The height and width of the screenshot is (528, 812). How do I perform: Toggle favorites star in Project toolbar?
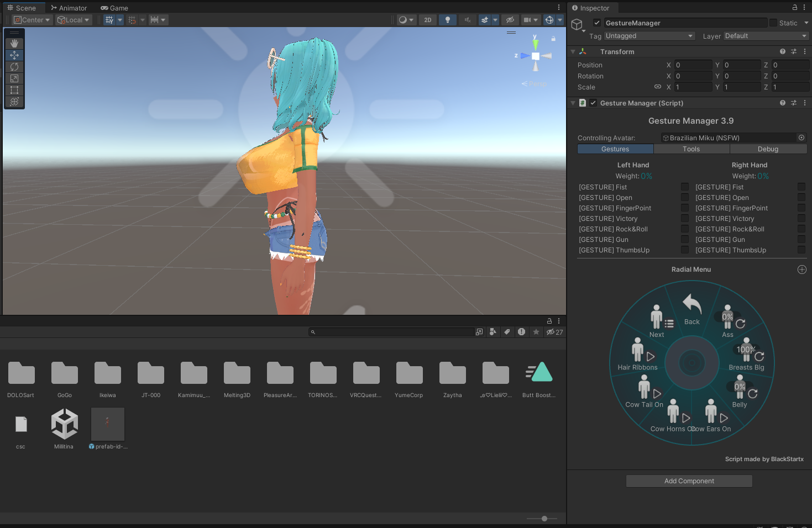tap(536, 332)
